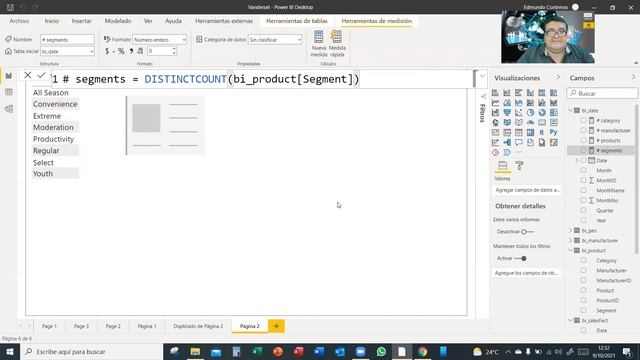Open the Herramientas de tablas tab
This screenshot has height=360, width=640.
click(x=297, y=21)
